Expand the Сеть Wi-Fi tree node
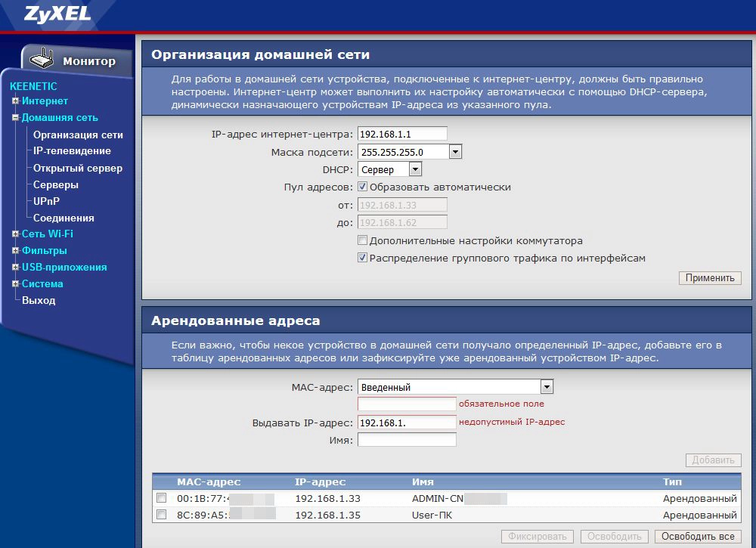This screenshot has height=548, width=756. tap(15, 234)
